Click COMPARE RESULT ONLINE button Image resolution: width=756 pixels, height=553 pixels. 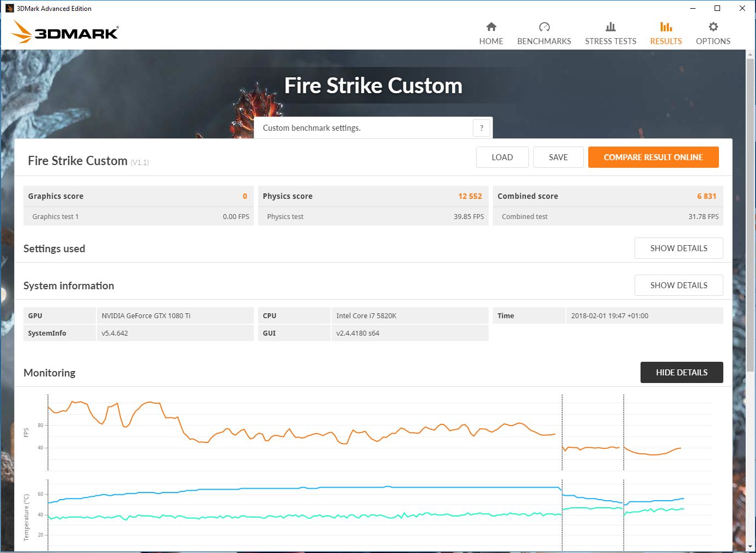(x=653, y=157)
